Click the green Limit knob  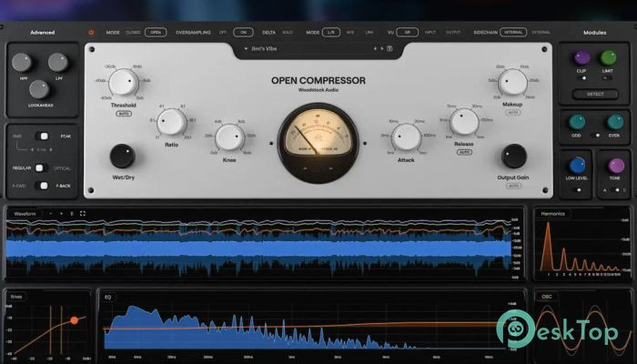point(608,57)
